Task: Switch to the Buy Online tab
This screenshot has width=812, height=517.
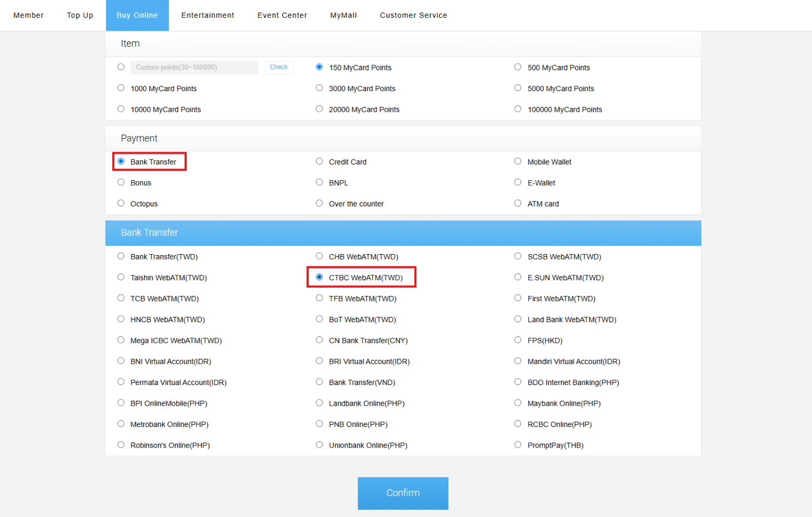Action: 137,15
